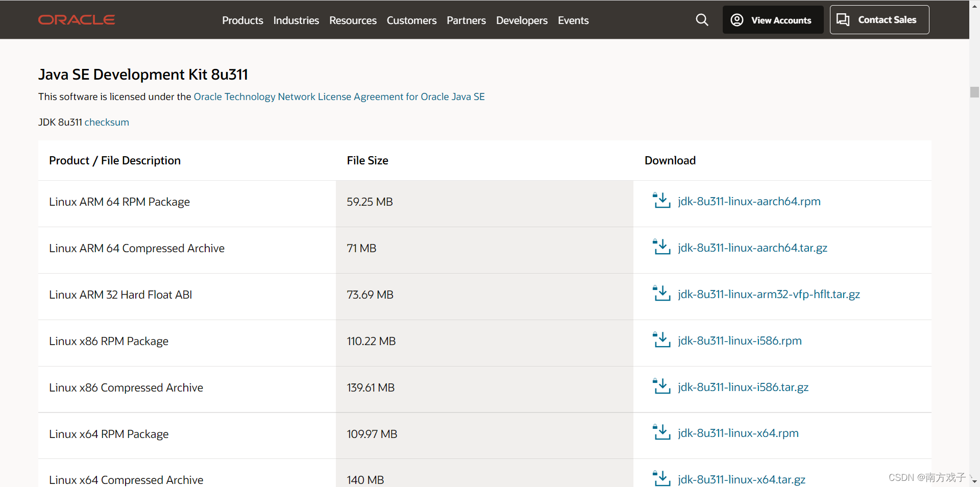This screenshot has width=980, height=487.
Task: Click the File Size column header
Action: pyautogui.click(x=367, y=160)
